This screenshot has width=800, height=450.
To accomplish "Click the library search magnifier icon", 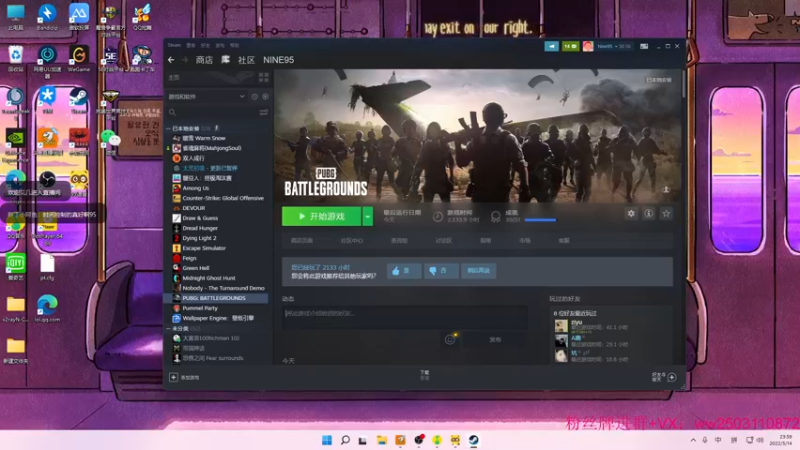I will 172,112.
